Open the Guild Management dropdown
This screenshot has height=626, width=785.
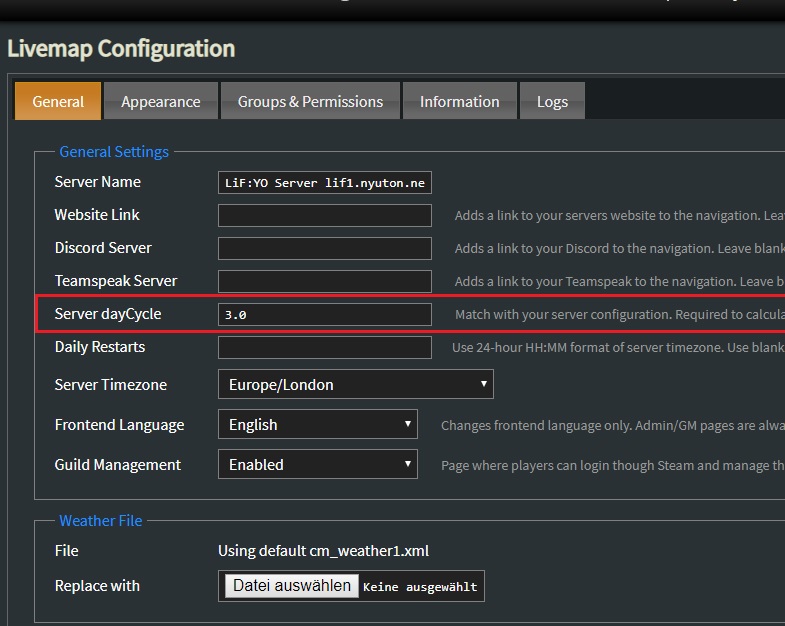317,465
